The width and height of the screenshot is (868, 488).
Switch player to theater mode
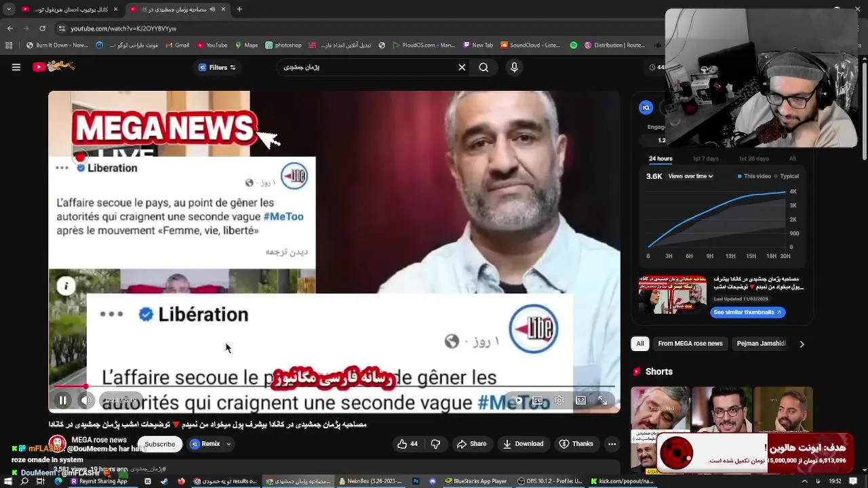[x=581, y=401]
